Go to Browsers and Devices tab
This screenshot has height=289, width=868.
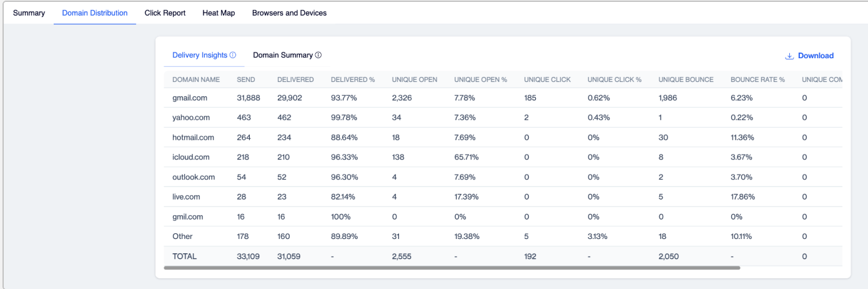(289, 13)
